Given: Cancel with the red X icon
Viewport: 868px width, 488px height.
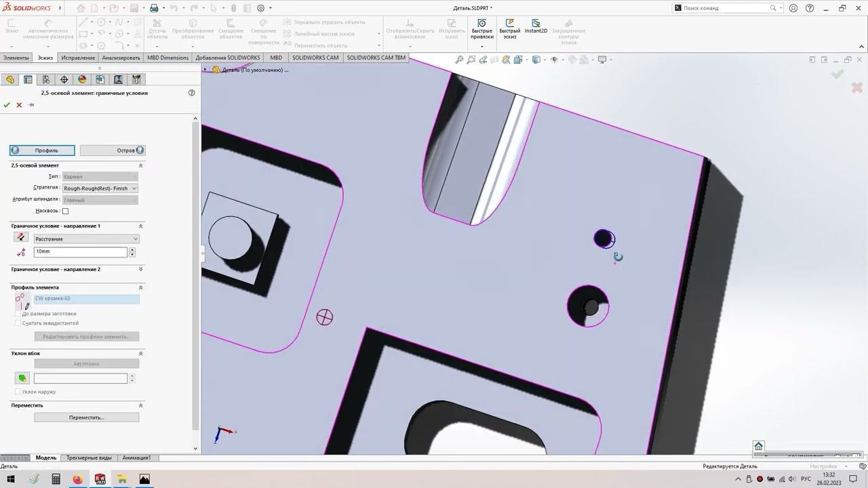Looking at the screenshot, I should point(19,105).
